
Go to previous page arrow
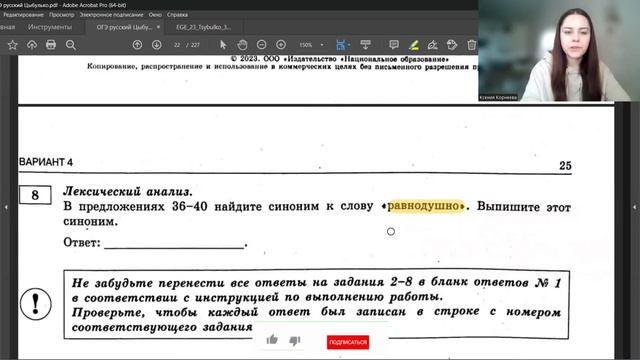point(137,45)
